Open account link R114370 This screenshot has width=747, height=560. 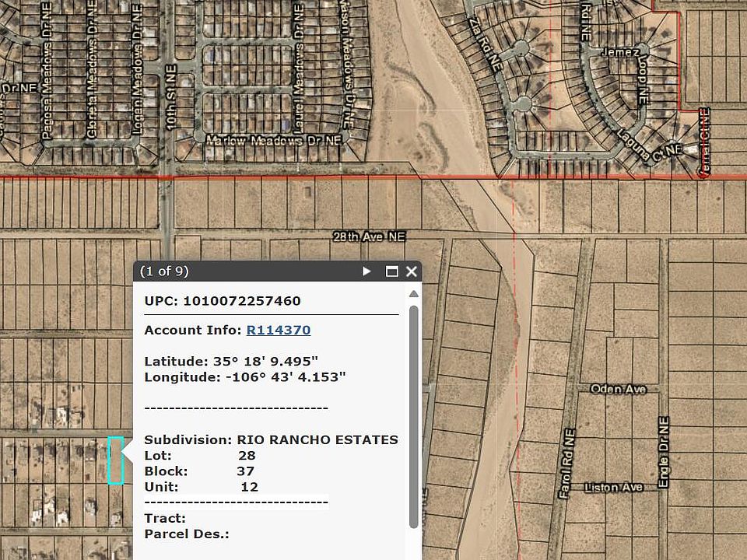click(279, 330)
